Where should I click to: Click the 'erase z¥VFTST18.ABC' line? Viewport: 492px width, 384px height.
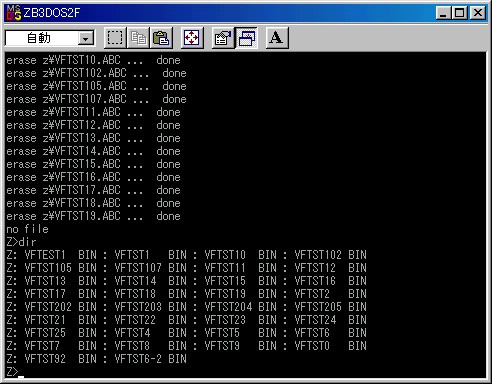click(x=93, y=203)
